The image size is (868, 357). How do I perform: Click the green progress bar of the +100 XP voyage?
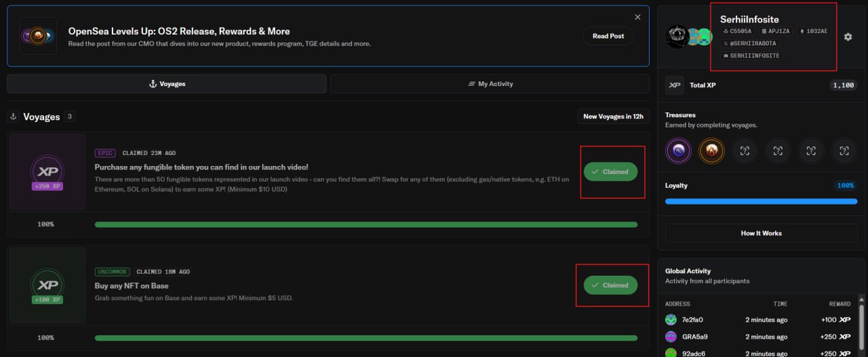pyautogui.click(x=366, y=337)
